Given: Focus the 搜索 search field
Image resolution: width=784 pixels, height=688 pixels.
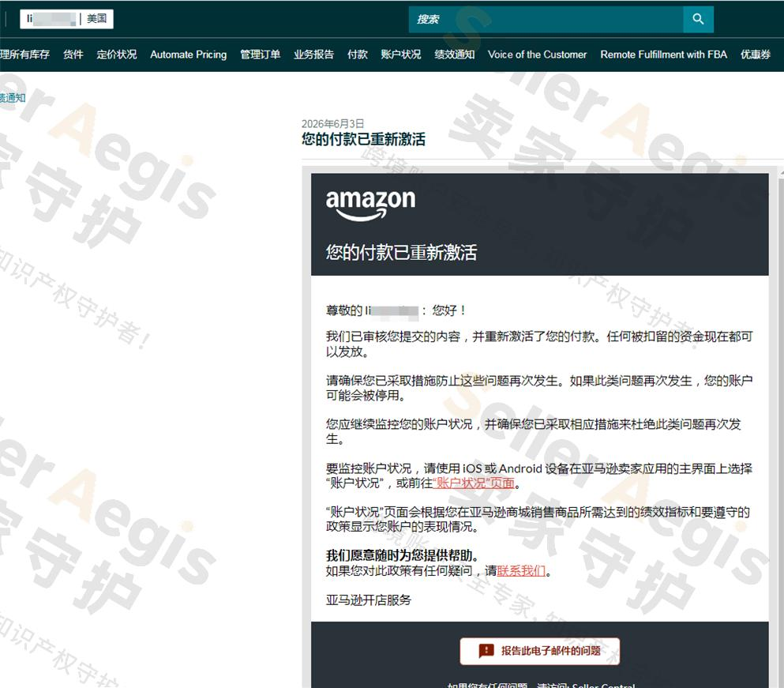Looking at the screenshot, I should tap(546, 19).
